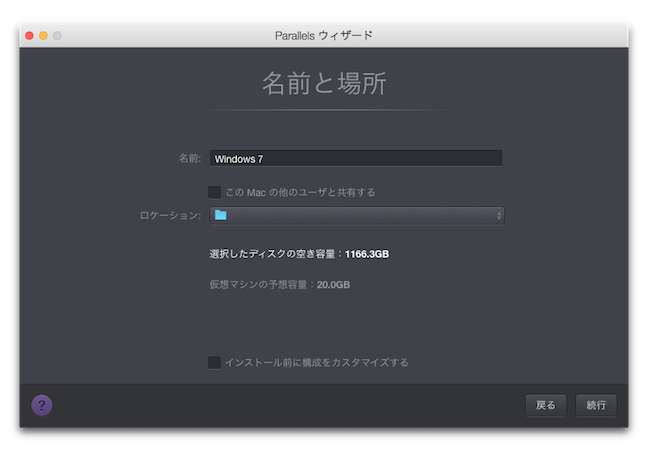Viewport: 648px width, 452px height.
Task: Click the 名前 field containing Windows 7
Action: pos(356,158)
